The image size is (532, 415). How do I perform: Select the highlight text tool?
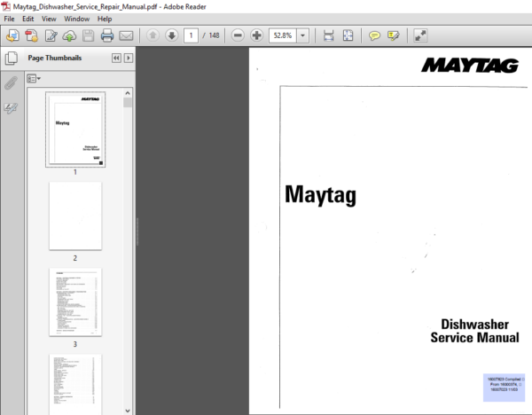point(393,35)
